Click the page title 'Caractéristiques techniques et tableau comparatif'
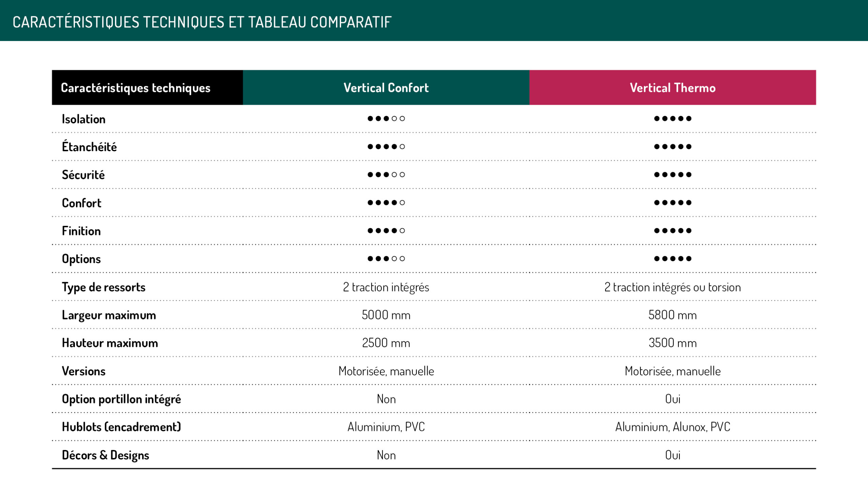868x490 pixels. pos(202,22)
